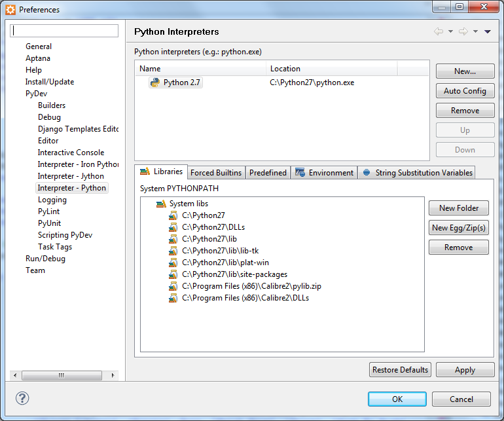Open the Predefined tab
The image size is (504, 421).
tap(268, 173)
